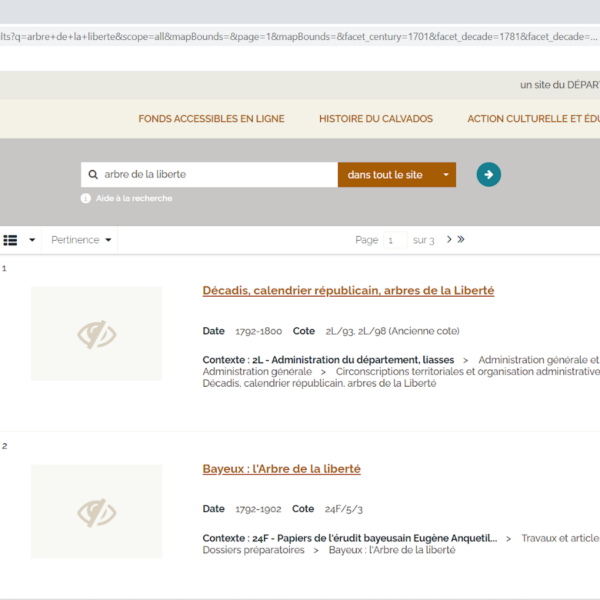Click the hidden-image eye icon of result 1
Image resolution: width=600 pixels, height=600 pixels.
pos(97,335)
